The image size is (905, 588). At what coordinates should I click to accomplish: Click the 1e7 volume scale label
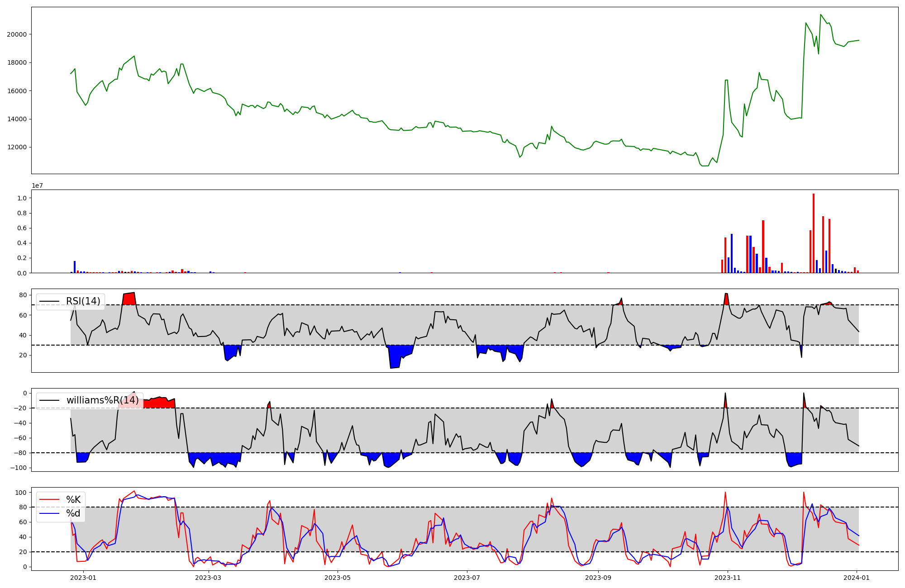(37, 185)
